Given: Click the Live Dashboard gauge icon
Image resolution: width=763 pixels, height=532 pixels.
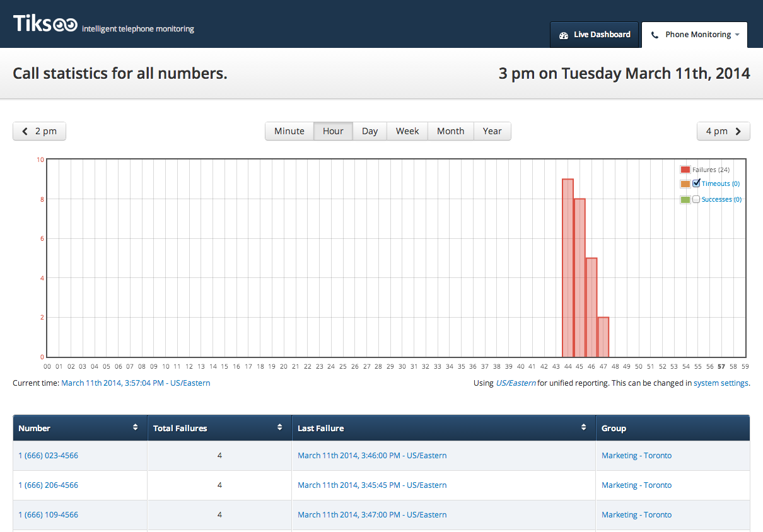Looking at the screenshot, I should (564, 35).
